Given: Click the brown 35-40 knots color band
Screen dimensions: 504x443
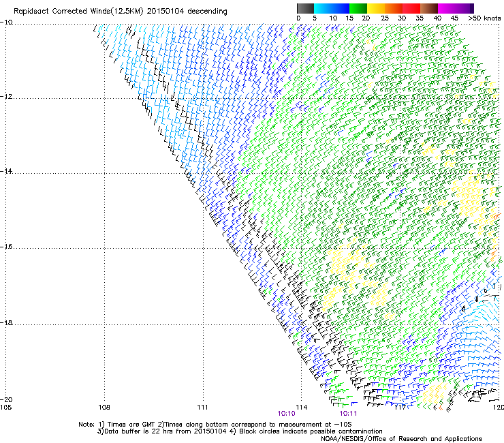Looking at the screenshot, I should pos(429,8).
